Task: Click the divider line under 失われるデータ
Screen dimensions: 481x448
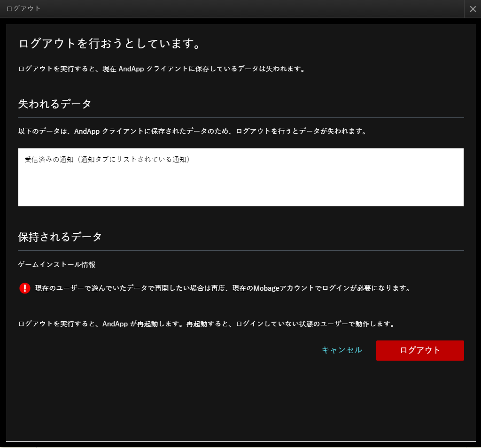Action: [x=240, y=117]
